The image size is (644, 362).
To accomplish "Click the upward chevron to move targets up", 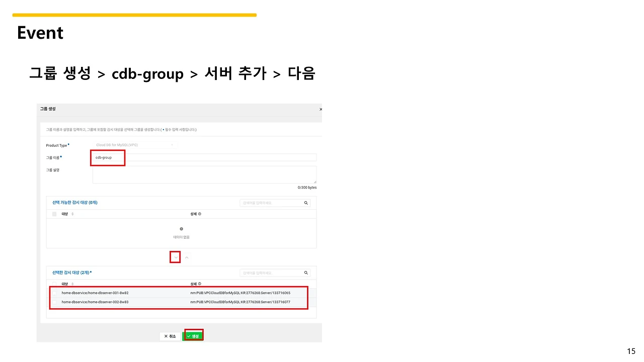I will [187, 257].
